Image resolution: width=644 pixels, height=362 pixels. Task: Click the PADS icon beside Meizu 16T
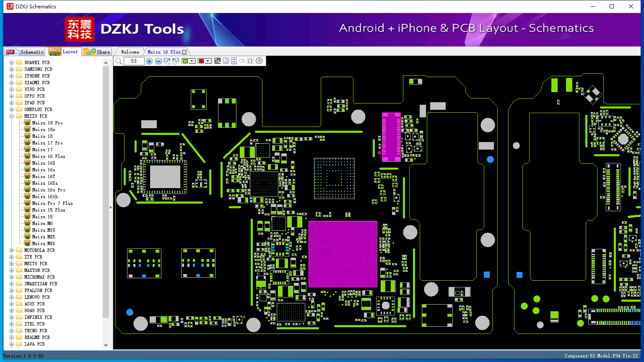click(27, 176)
